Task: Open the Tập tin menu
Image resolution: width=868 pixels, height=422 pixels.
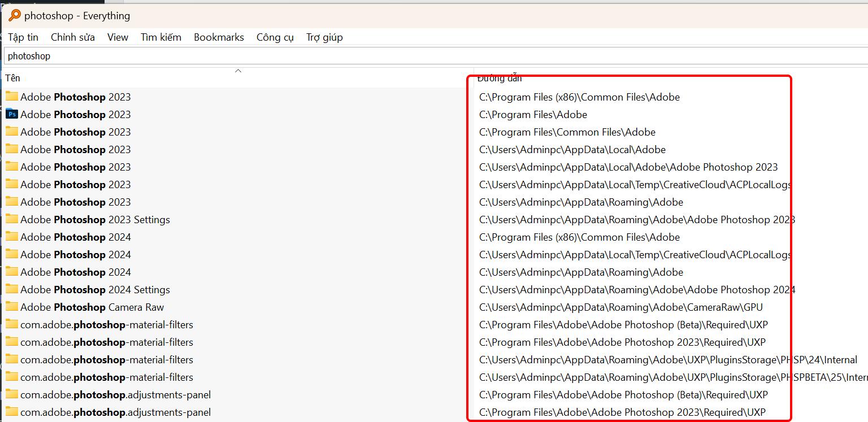Action: [x=23, y=37]
